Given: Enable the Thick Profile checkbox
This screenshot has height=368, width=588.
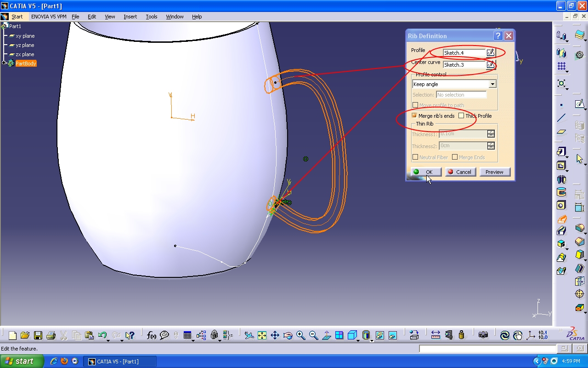Looking at the screenshot, I should click(x=461, y=116).
